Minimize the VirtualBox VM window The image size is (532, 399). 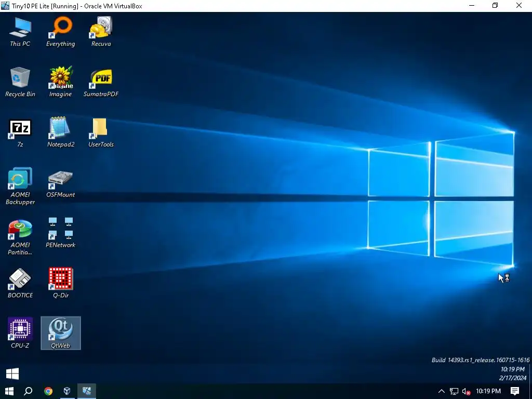pos(472,5)
